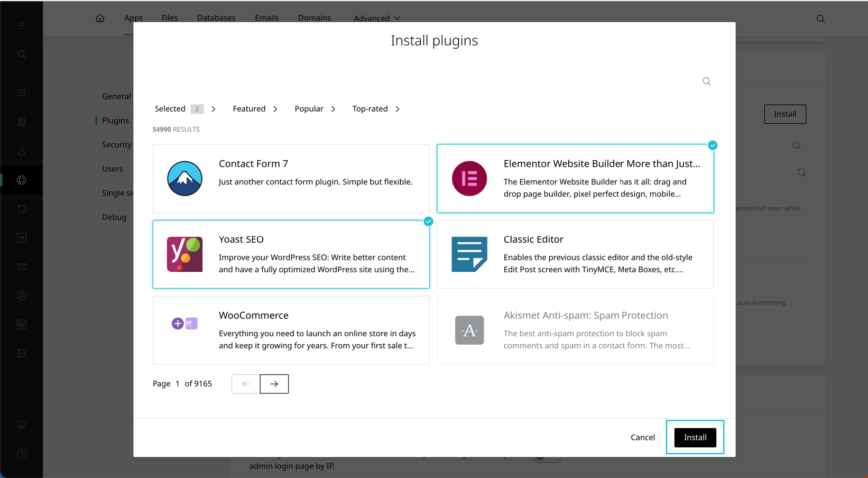Click the black Install button in dialog
This screenshot has width=868, height=478.
[695, 437]
